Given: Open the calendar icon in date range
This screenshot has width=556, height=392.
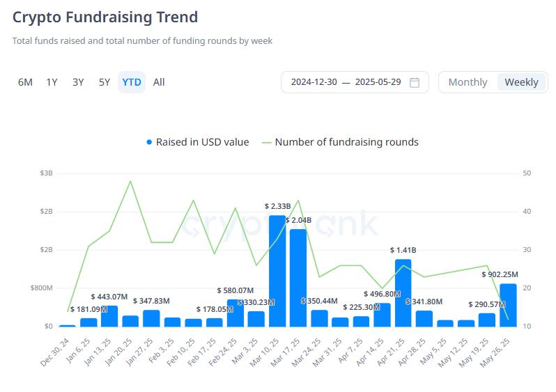Looking at the screenshot, I should coord(414,82).
